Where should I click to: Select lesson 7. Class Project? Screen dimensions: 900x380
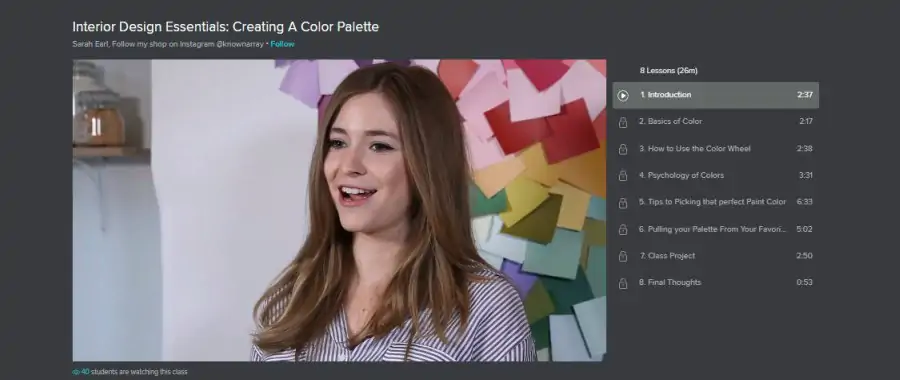tap(716, 255)
